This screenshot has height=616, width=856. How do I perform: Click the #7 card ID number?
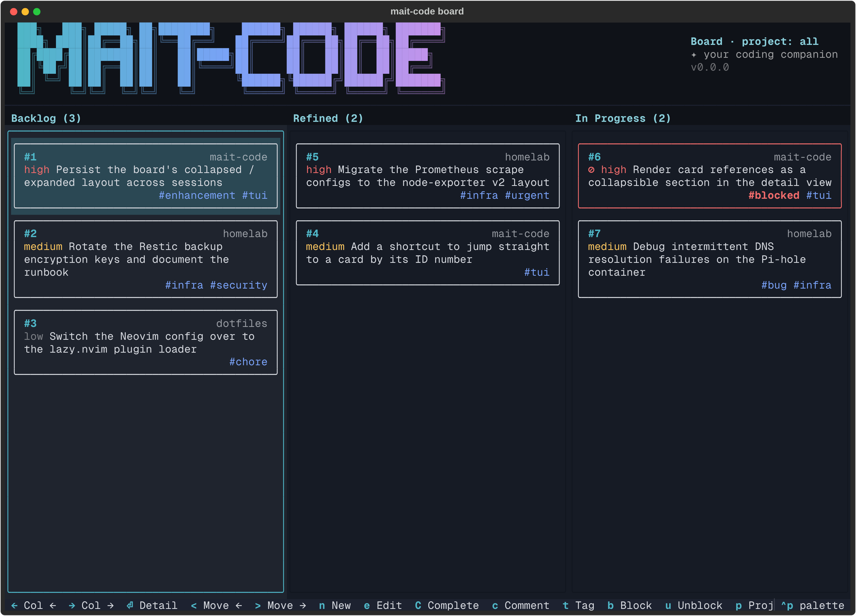tap(594, 233)
